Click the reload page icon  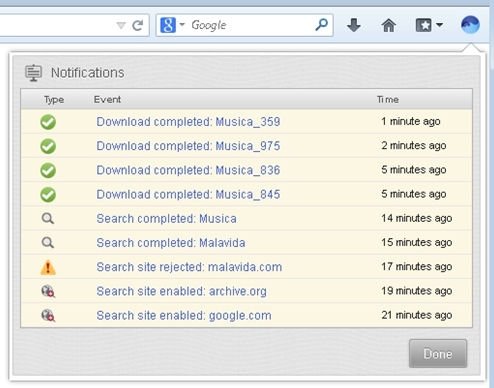pyautogui.click(x=138, y=25)
